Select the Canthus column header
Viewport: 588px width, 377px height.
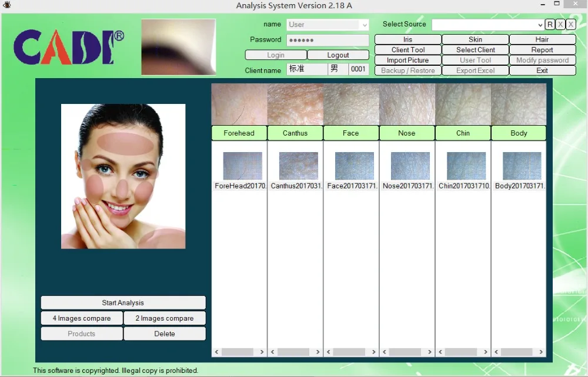click(x=295, y=133)
